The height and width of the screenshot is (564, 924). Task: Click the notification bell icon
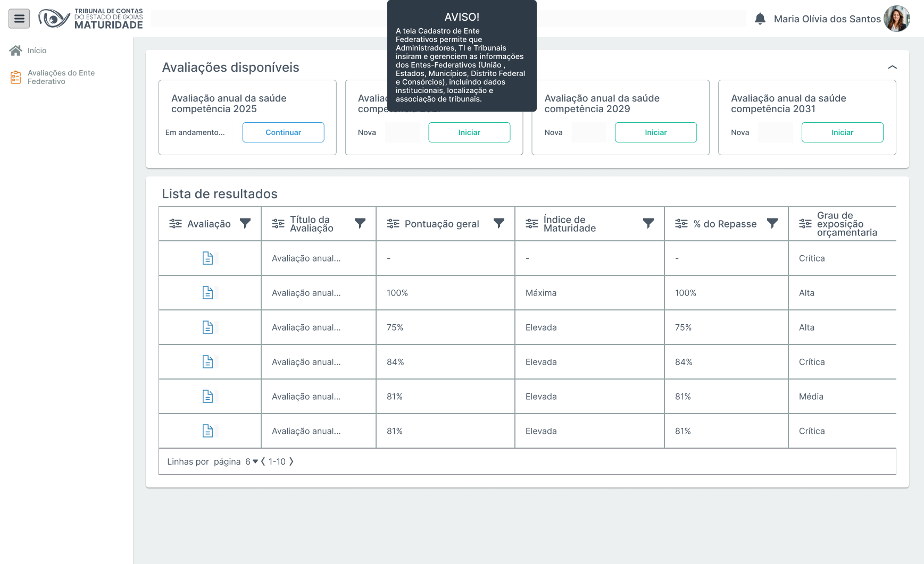coord(760,19)
